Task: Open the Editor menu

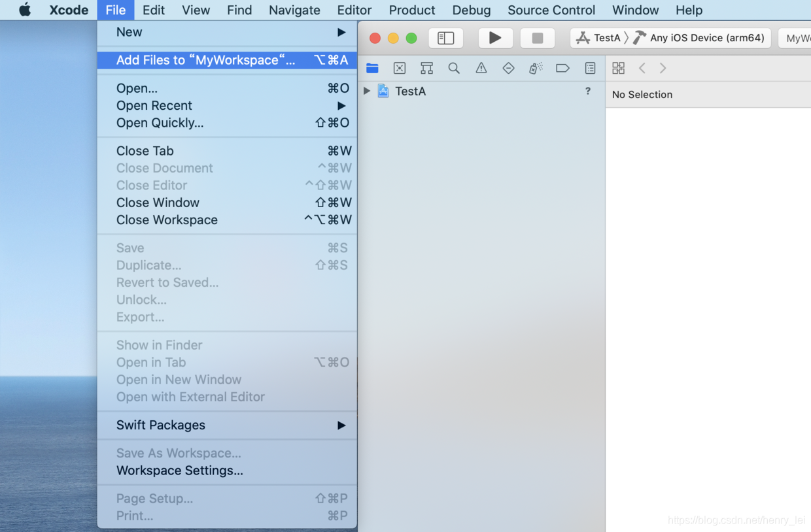Action: pos(354,10)
